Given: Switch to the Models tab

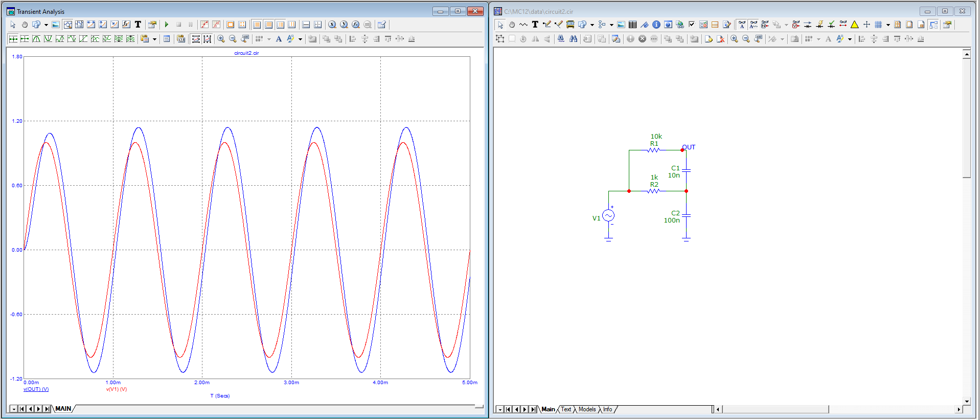Looking at the screenshot, I should coord(587,409).
